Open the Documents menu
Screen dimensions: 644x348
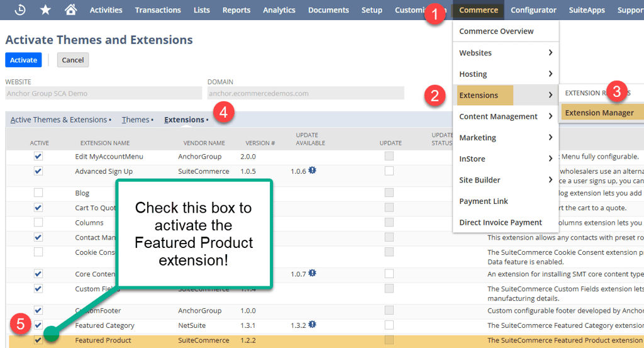(x=328, y=10)
